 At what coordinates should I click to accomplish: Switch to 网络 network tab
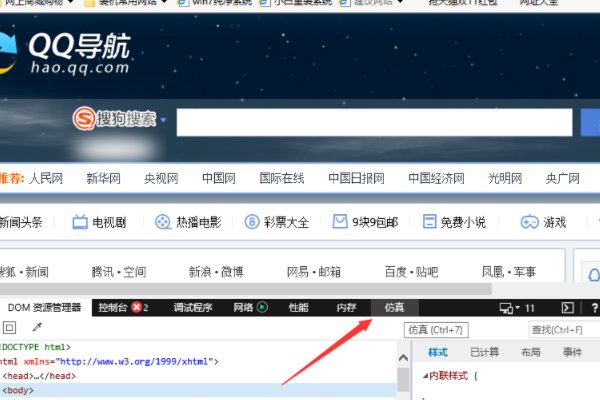(243, 308)
